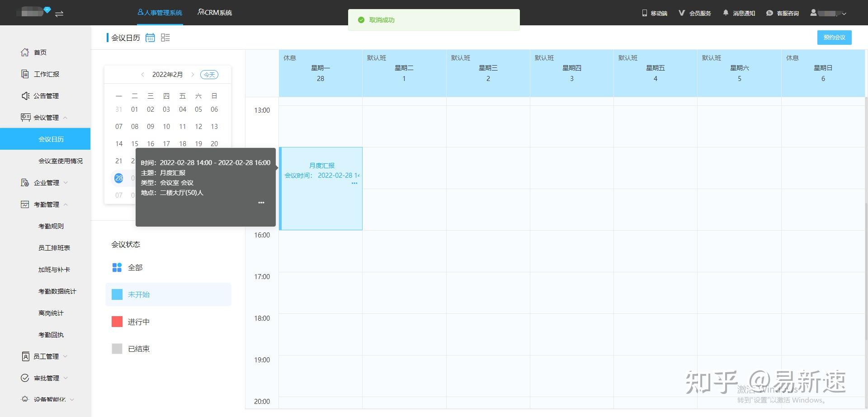Click the 会议管理 sidebar icon
This screenshot has height=417, width=868.
[25, 117]
